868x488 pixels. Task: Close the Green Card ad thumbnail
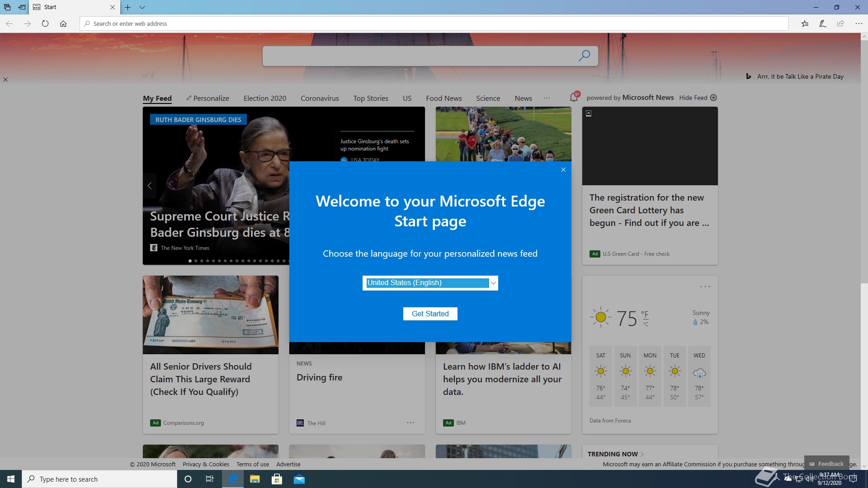point(589,113)
